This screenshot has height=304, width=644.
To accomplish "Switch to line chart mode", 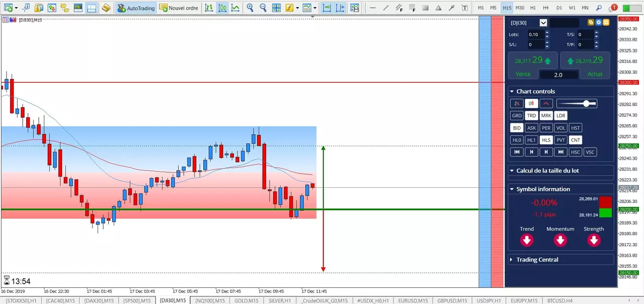I will coord(235,8).
